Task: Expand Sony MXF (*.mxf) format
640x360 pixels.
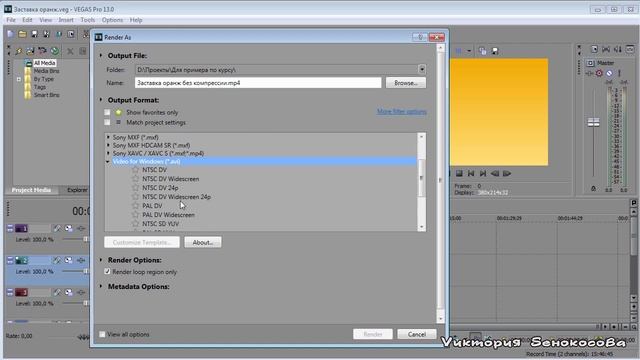Action: (x=108, y=137)
